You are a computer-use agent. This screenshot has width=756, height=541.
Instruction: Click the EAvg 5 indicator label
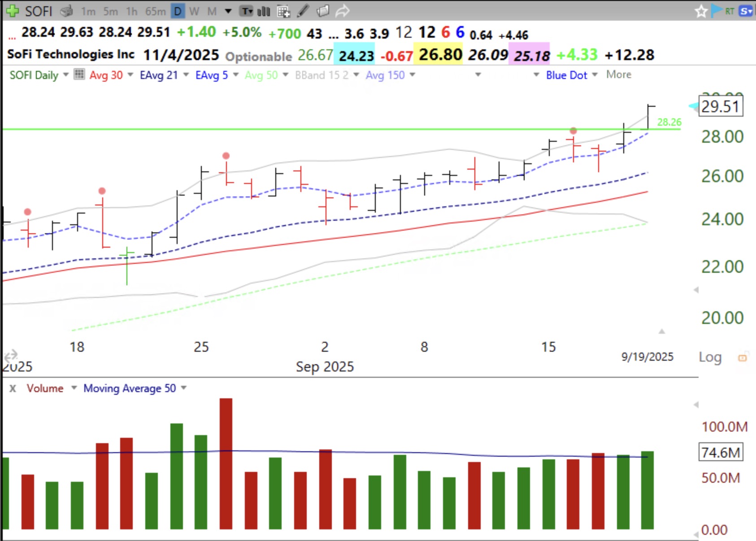(212, 75)
